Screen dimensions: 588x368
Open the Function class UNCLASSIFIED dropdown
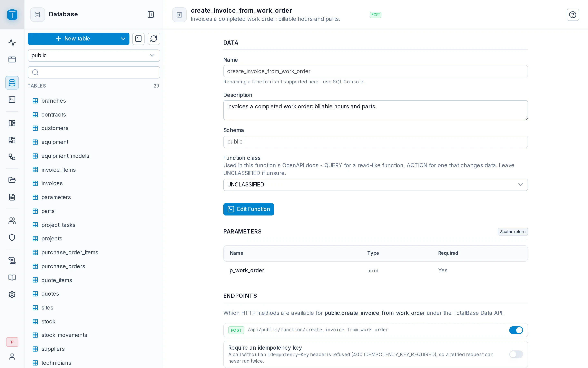click(x=375, y=185)
